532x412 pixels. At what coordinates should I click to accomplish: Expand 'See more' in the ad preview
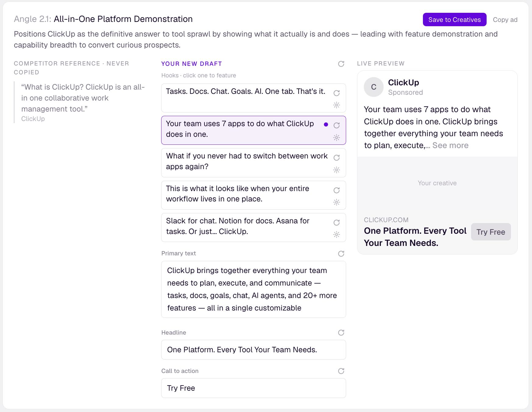(x=450, y=145)
